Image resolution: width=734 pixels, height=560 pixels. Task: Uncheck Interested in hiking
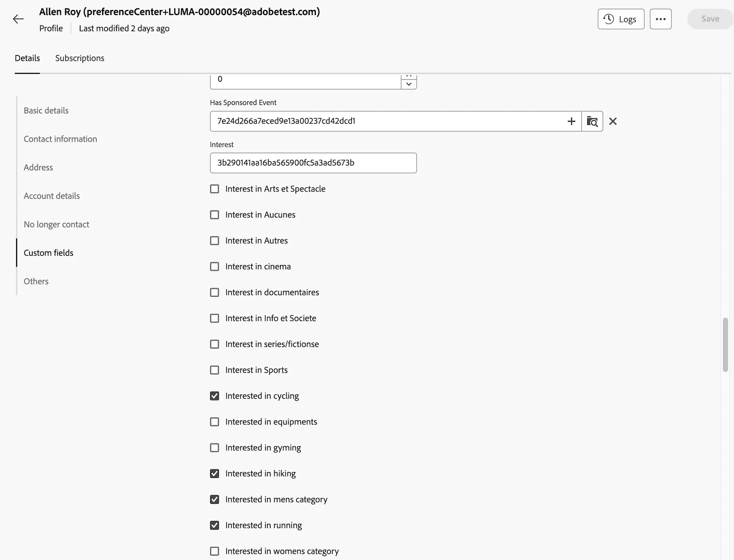pyautogui.click(x=214, y=474)
